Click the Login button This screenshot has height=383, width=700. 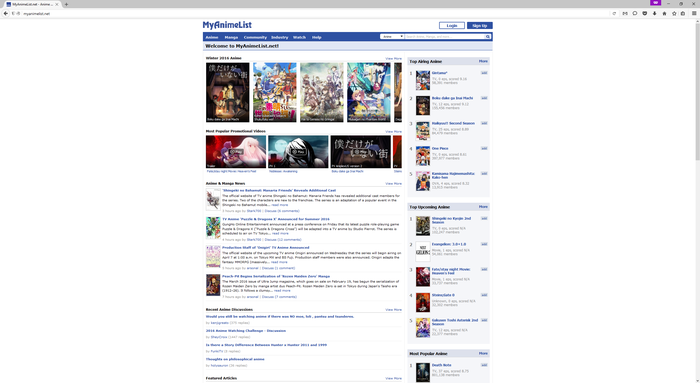[x=452, y=25]
